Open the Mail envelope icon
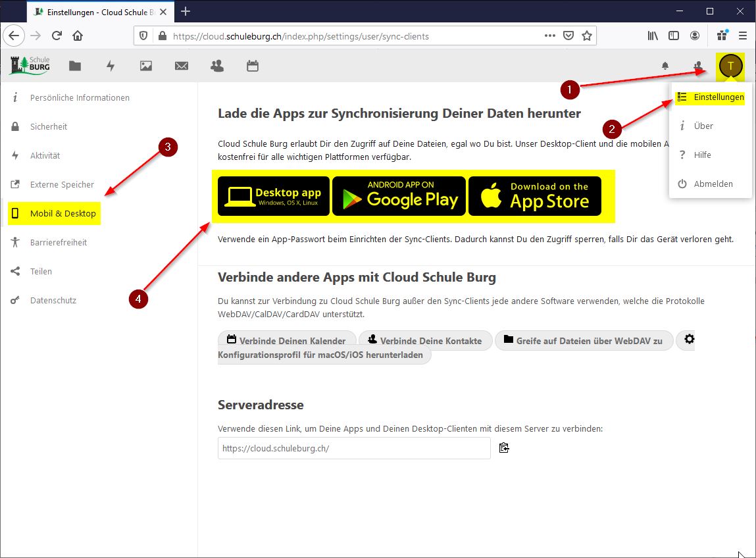This screenshot has height=558, width=756. coord(182,66)
